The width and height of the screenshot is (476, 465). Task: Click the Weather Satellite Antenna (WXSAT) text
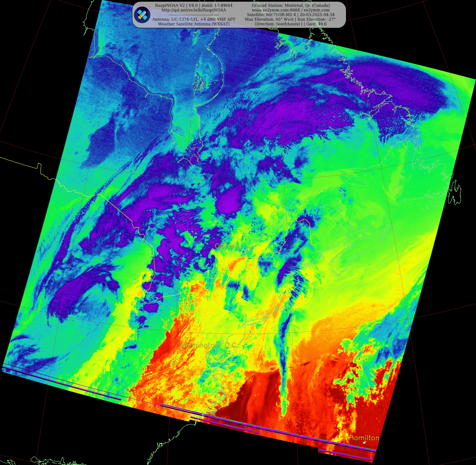194,24
